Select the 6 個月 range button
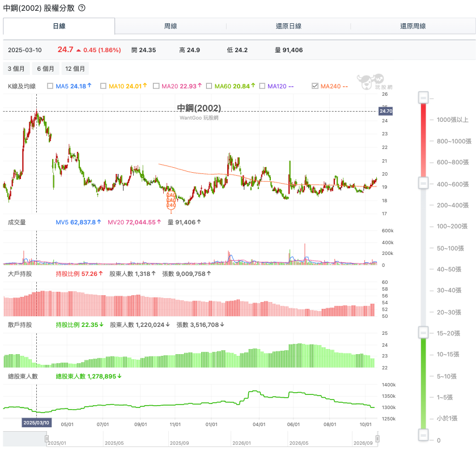The height and width of the screenshot is (451, 476). coord(45,69)
